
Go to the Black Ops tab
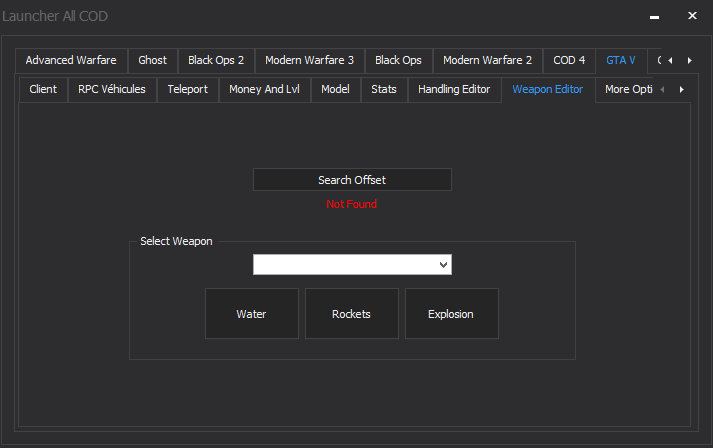(398, 60)
